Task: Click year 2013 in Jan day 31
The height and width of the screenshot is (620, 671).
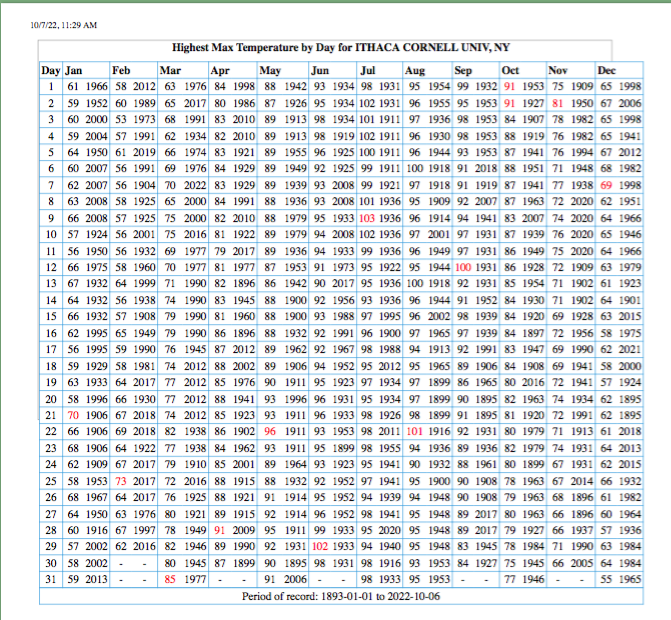Action: pyautogui.click(x=97, y=580)
